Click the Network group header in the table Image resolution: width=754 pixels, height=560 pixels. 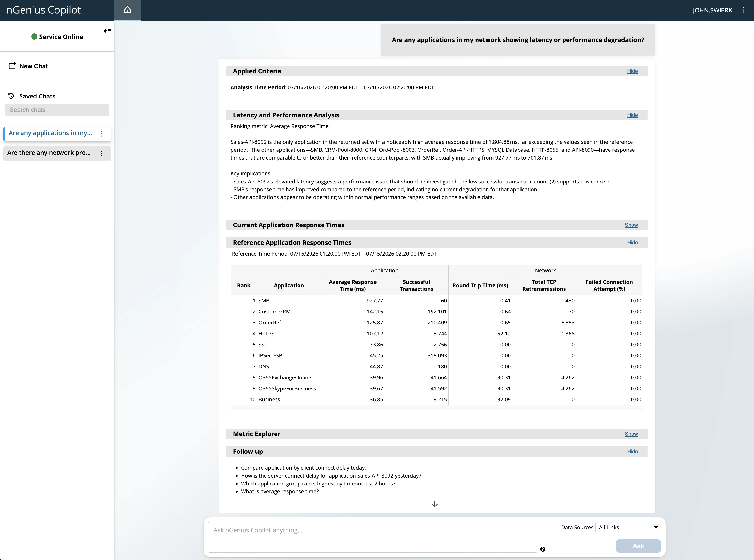(x=545, y=270)
